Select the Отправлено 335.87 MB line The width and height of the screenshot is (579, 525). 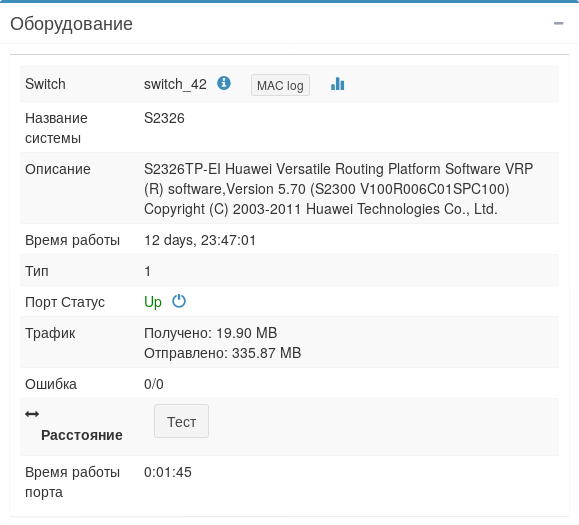[223, 353]
